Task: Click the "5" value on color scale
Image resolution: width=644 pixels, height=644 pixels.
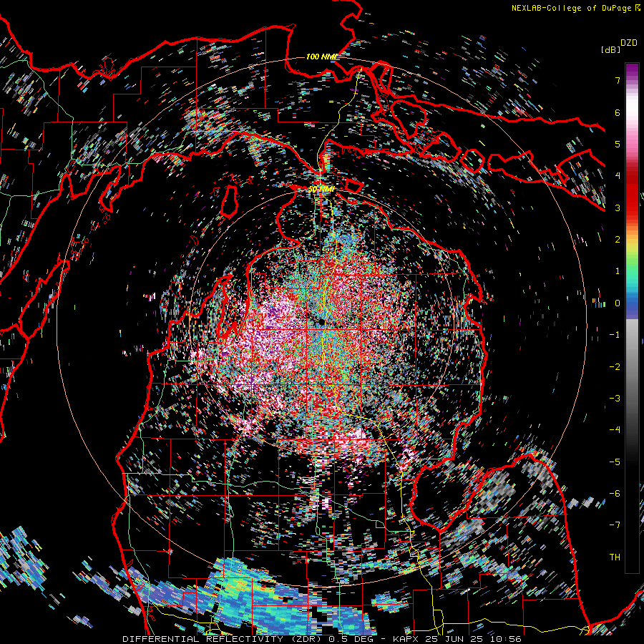Action: [618, 144]
